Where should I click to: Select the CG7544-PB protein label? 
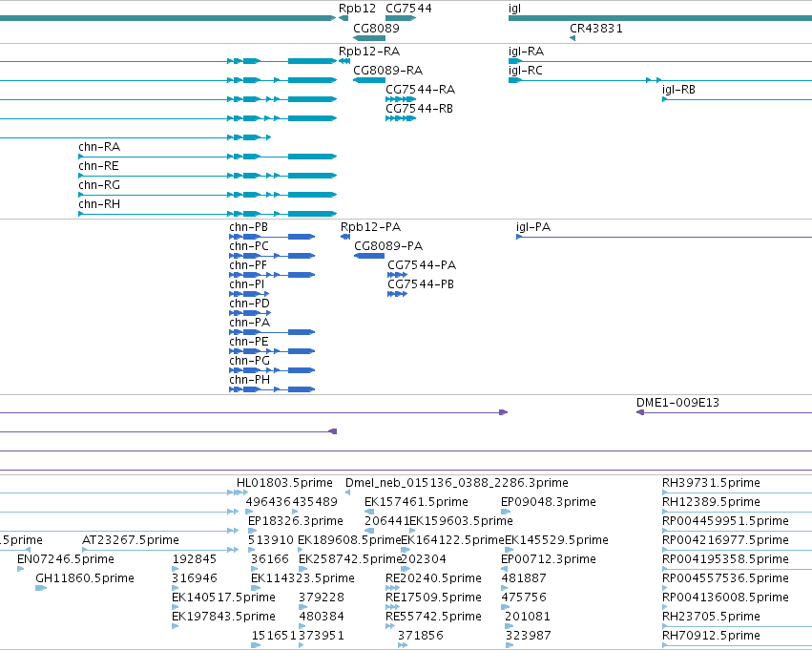pos(421,284)
